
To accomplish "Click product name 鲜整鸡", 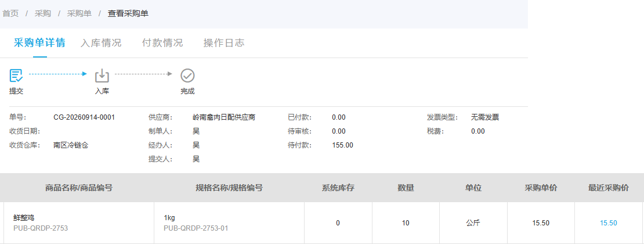I will point(24,218).
